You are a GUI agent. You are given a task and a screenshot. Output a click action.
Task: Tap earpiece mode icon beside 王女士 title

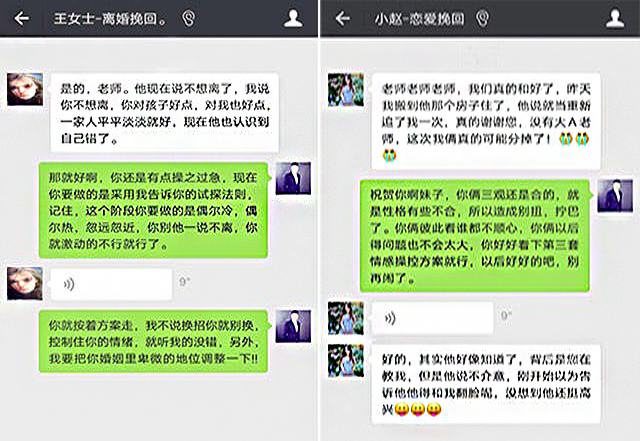(188, 18)
